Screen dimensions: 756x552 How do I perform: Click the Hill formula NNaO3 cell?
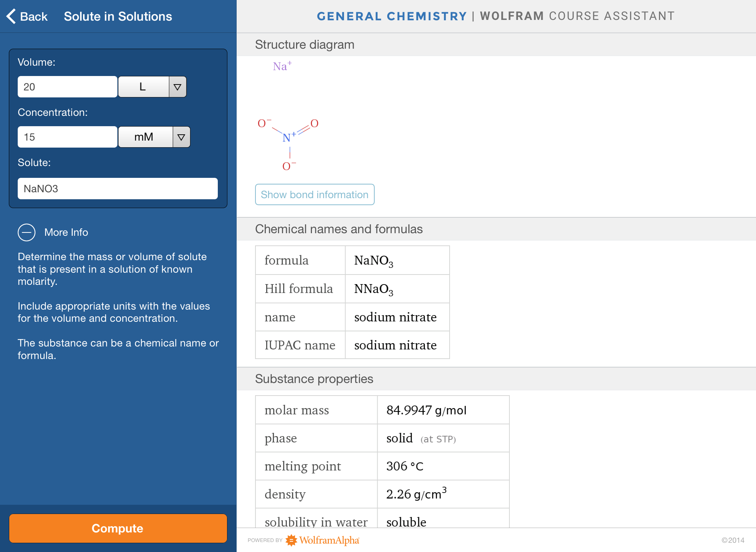(x=397, y=289)
